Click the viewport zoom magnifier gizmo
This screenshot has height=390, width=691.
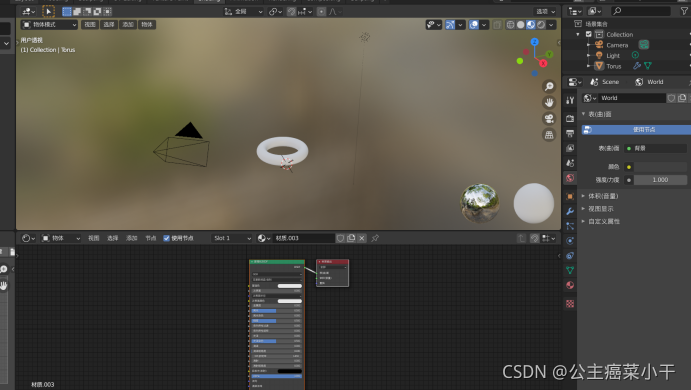pyautogui.click(x=549, y=86)
